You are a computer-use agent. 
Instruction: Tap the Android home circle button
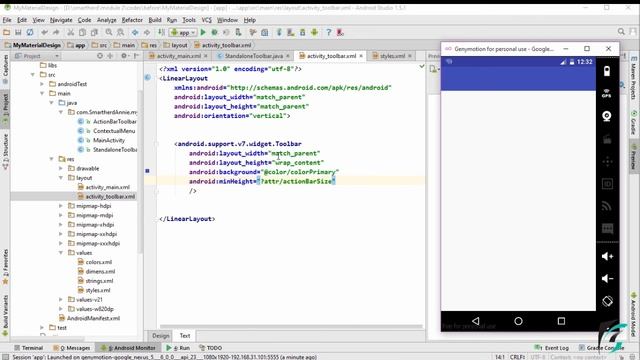click(x=518, y=321)
